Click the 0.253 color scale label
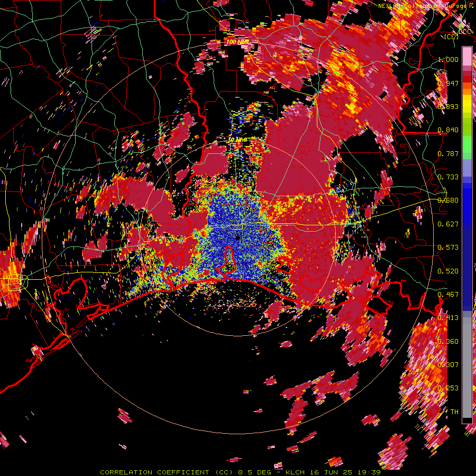This screenshot has height=476, width=476. tap(448, 388)
